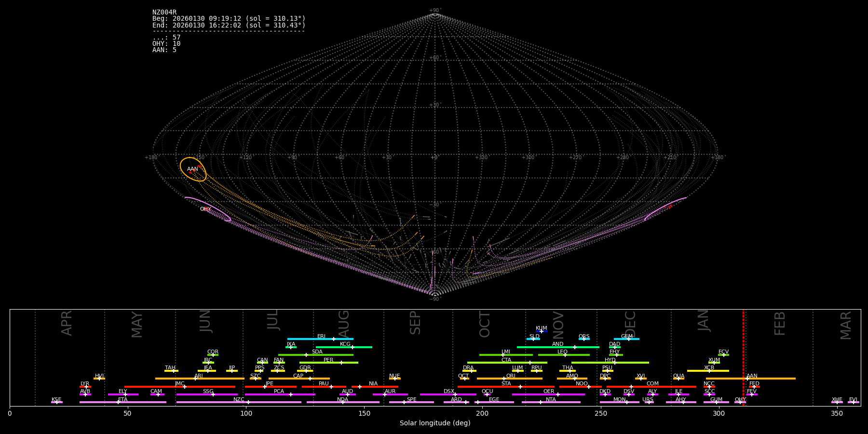Click the red dashed current solar longitude line
Image resolution: width=868 pixels, height=434 pixels.
[743, 357]
